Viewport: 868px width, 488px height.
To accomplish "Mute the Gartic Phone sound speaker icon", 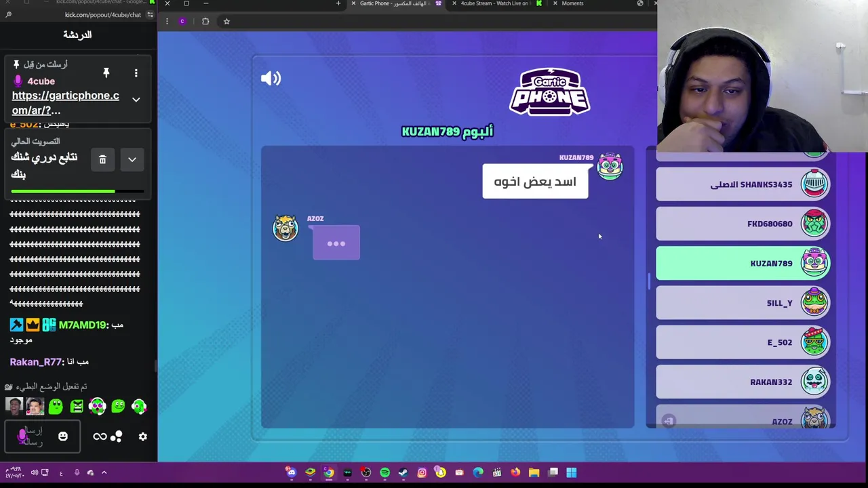I will [271, 79].
